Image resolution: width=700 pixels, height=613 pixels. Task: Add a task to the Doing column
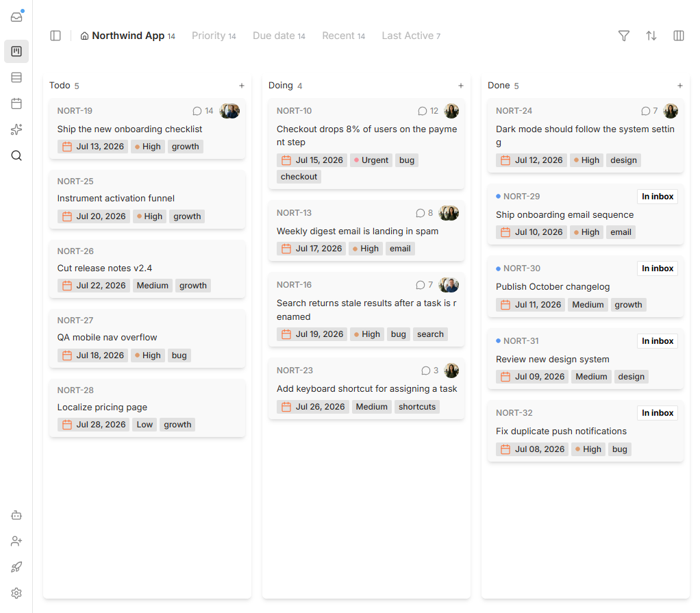pos(461,86)
